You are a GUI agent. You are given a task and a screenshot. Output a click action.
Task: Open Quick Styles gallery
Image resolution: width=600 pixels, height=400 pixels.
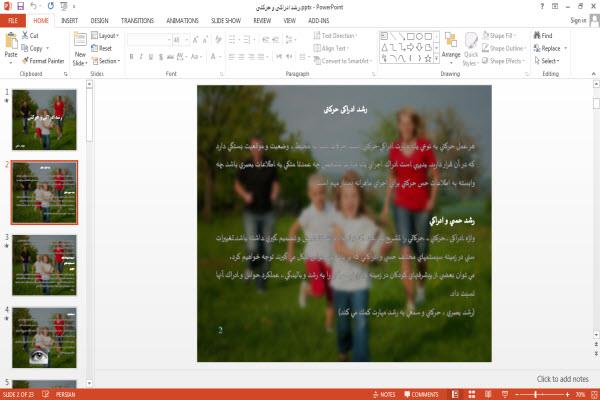click(471, 49)
